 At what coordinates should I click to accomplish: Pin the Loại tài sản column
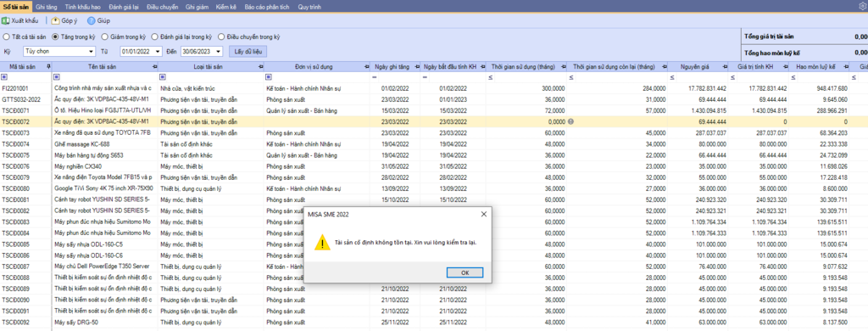point(261,66)
